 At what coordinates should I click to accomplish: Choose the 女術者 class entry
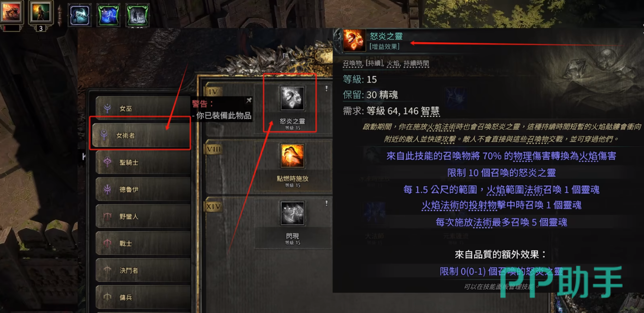pyautogui.click(x=141, y=135)
